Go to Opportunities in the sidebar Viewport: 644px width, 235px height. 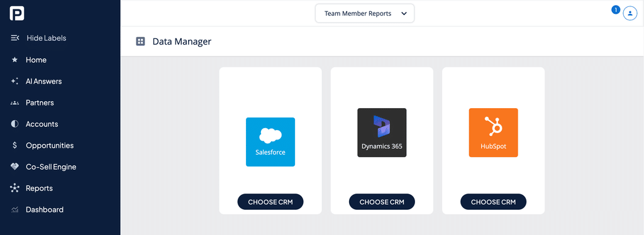(50, 145)
